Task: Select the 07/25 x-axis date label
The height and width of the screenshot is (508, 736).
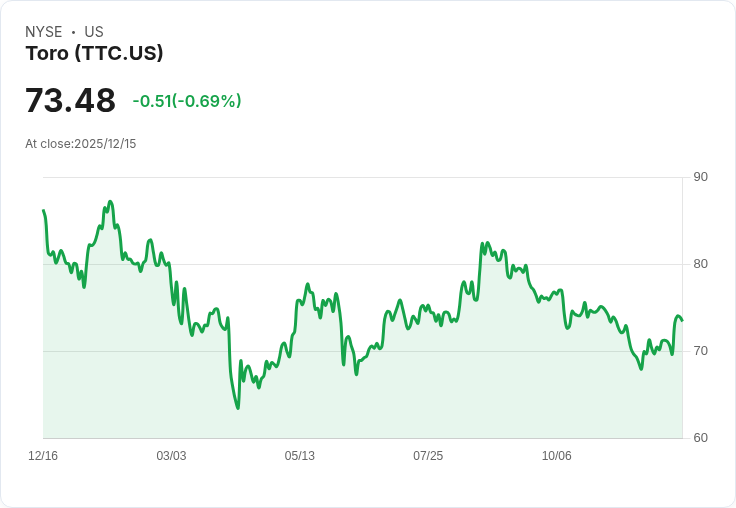Action: (428, 456)
